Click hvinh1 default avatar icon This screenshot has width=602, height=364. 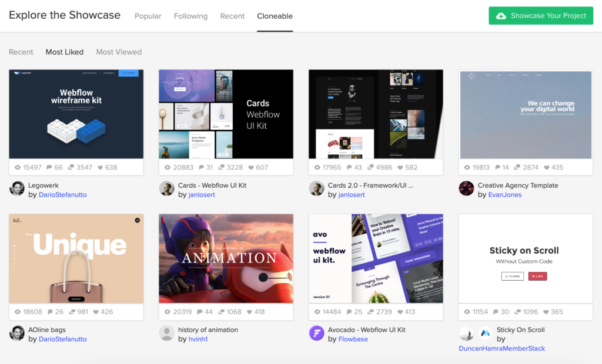[x=166, y=333]
